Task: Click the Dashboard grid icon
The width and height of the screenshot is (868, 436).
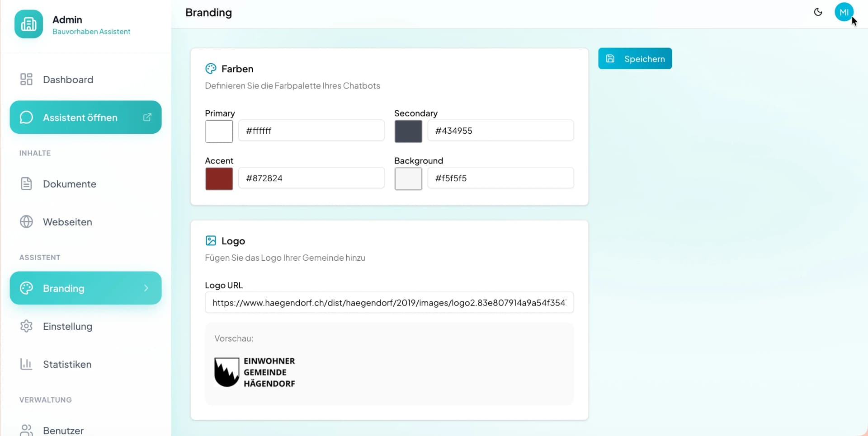Action: coord(26,80)
